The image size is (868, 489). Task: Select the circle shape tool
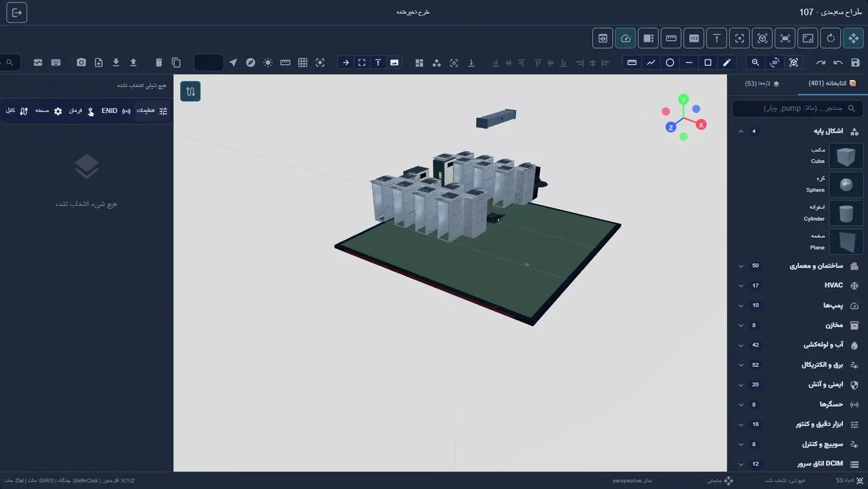(670, 63)
